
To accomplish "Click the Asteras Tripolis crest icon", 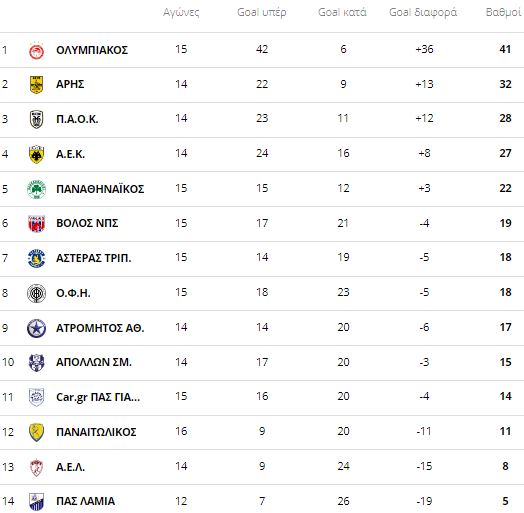I will 36,258.
